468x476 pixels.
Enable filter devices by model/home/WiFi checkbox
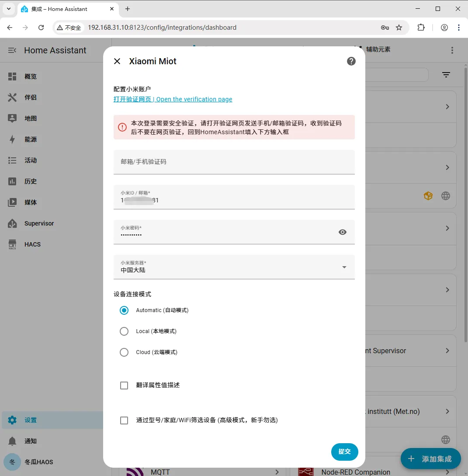tap(124, 420)
